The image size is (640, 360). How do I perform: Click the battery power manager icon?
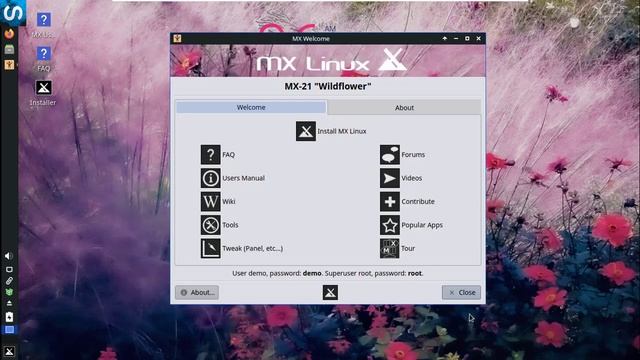[9, 317]
